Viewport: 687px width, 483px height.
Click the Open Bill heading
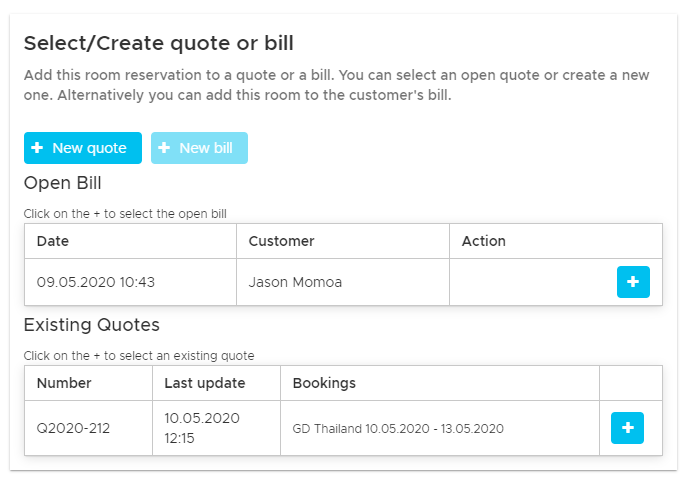(x=63, y=183)
